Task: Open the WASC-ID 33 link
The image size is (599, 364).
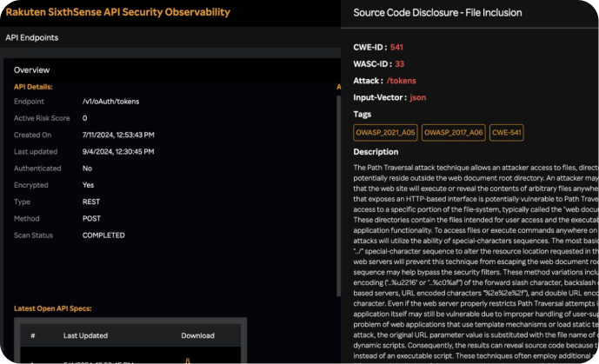Action: (x=400, y=64)
